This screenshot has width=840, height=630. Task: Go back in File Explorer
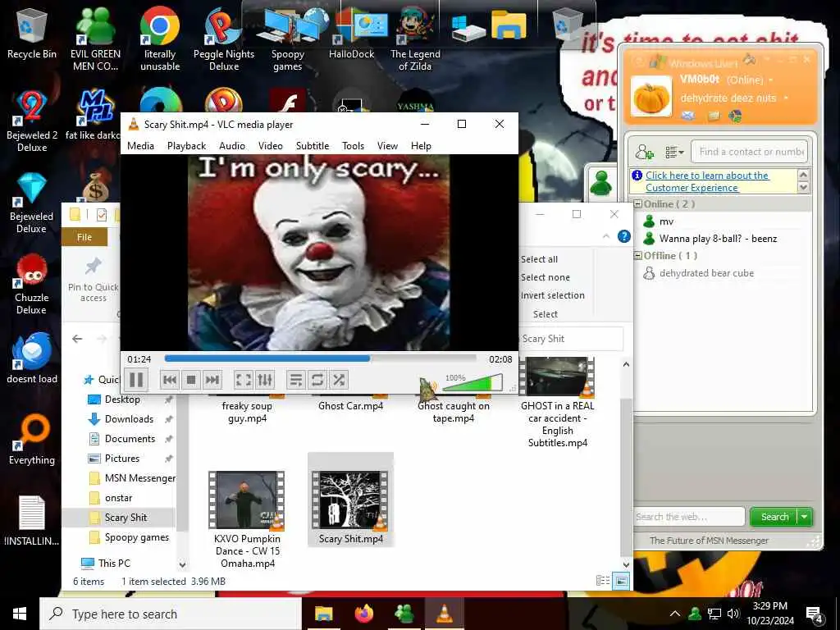coord(77,339)
